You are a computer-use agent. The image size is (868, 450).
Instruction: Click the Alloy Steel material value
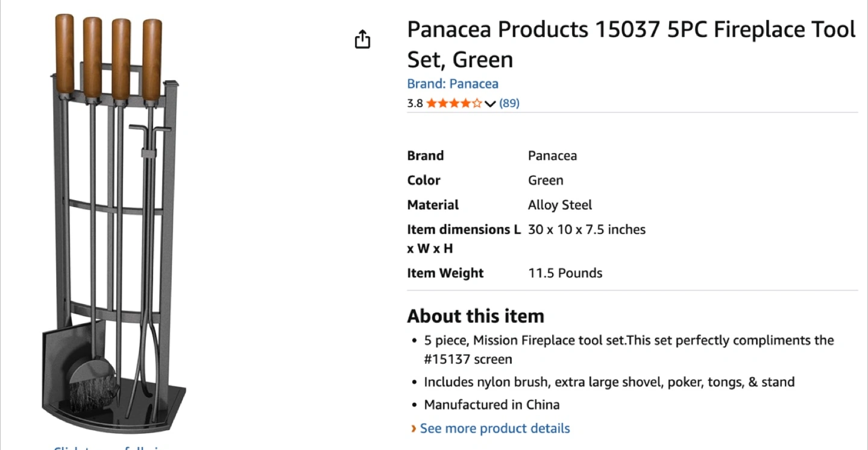pyautogui.click(x=560, y=205)
